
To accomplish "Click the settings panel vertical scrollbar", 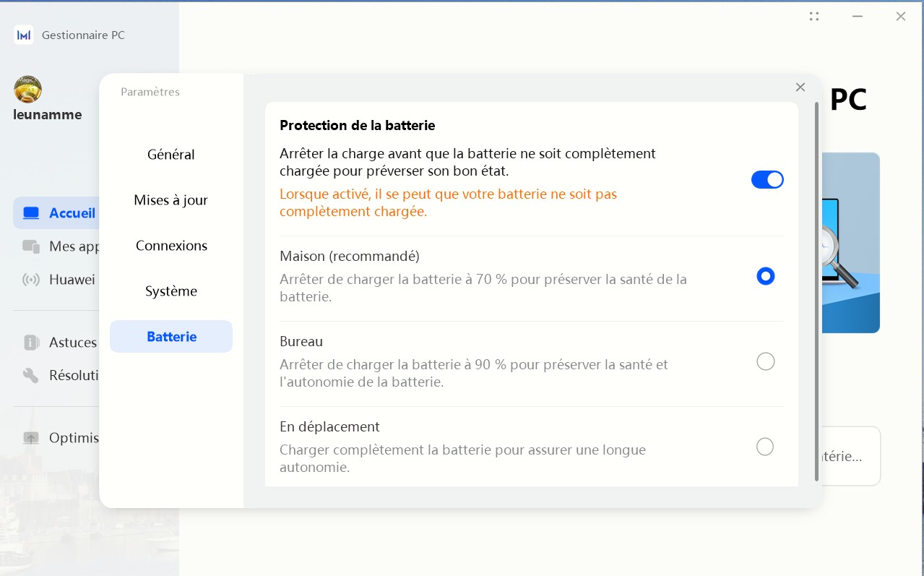I will pos(817,289).
